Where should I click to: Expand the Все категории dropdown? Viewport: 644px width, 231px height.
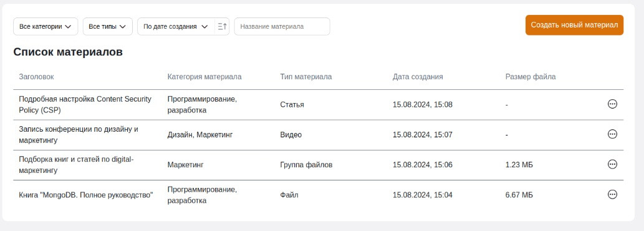tap(46, 26)
